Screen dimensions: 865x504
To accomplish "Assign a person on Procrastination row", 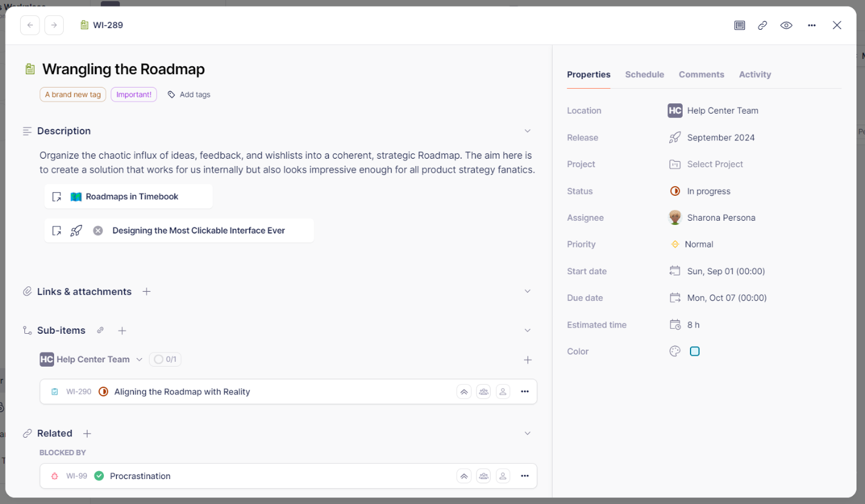I will pyautogui.click(x=503, y=476).
